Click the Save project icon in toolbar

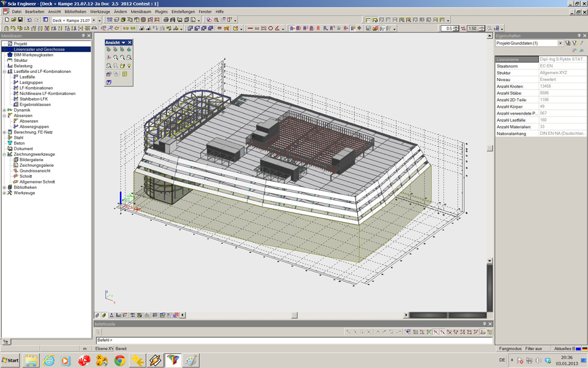[x=20, y=20]
